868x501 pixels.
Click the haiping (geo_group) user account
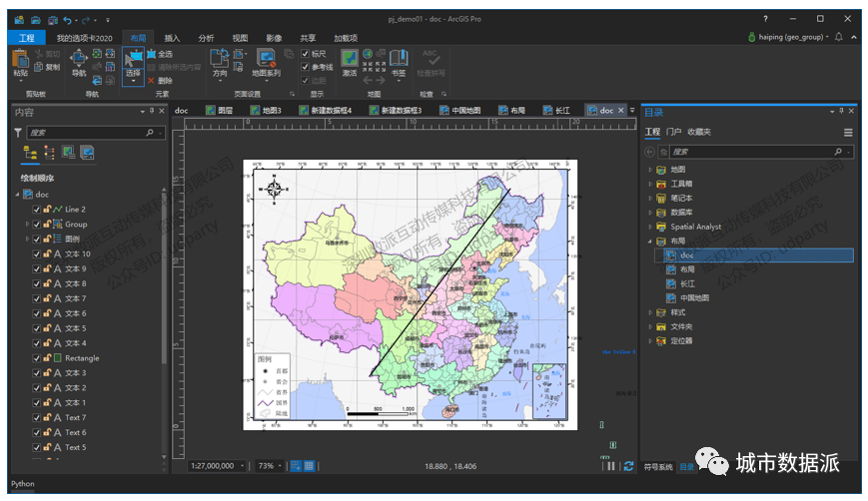(x=788, y=37)
